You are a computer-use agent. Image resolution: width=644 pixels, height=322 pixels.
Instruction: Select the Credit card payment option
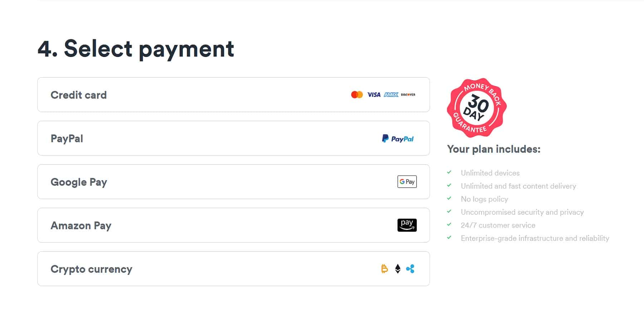(x=234, y=95)
